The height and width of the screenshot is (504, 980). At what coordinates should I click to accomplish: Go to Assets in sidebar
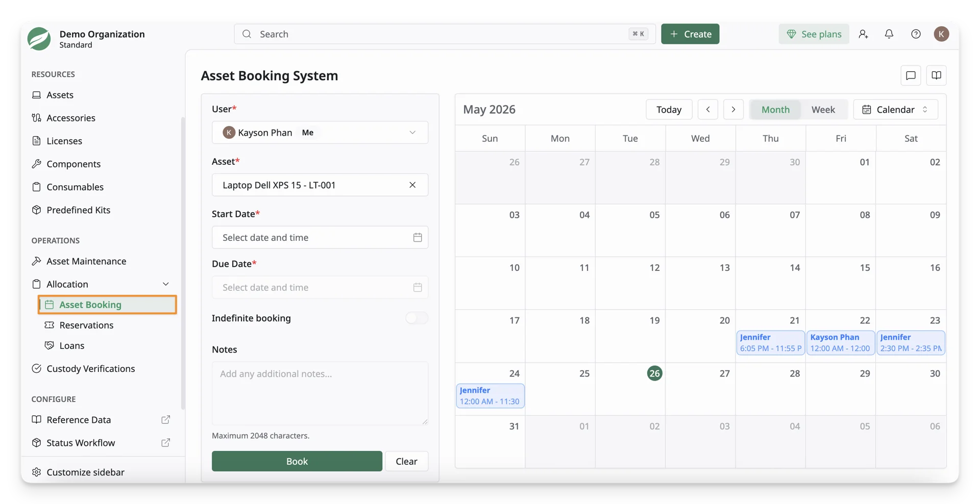coord(60,95)
